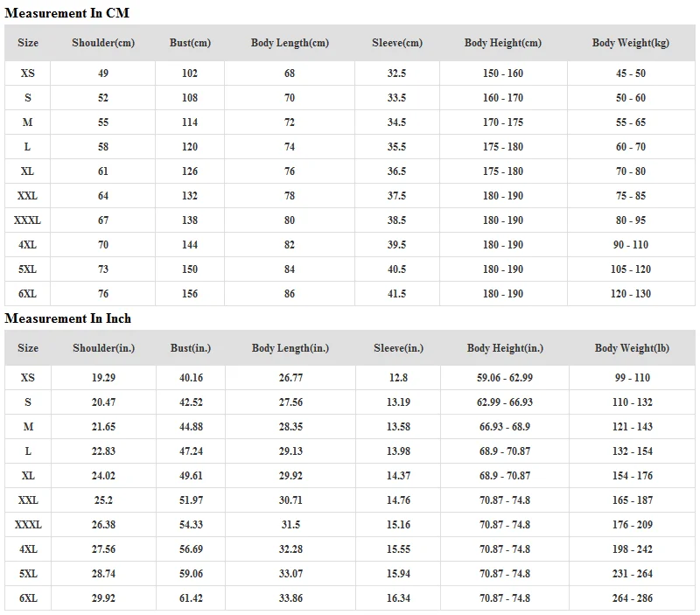Select the 120 - 130 weight cell
The height and width of the screenshot is (615, 700).
630,294
